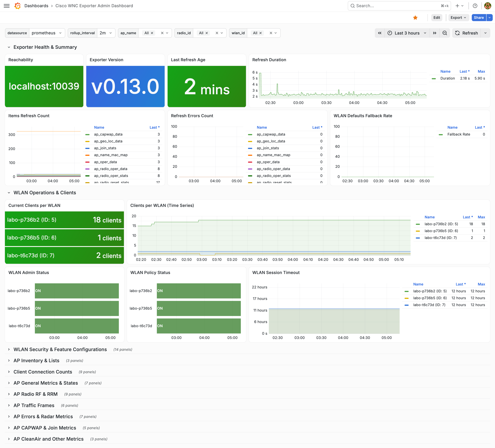The image size is (495, 448).
Task: Toggle ap_radio_oper_data in Refresh Errors legend
Action: (273, 169)
